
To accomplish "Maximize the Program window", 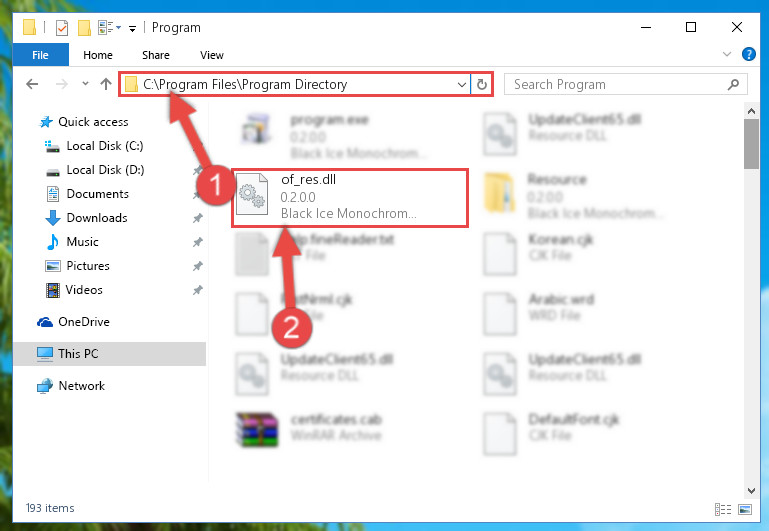I will (x=691, y=27).
